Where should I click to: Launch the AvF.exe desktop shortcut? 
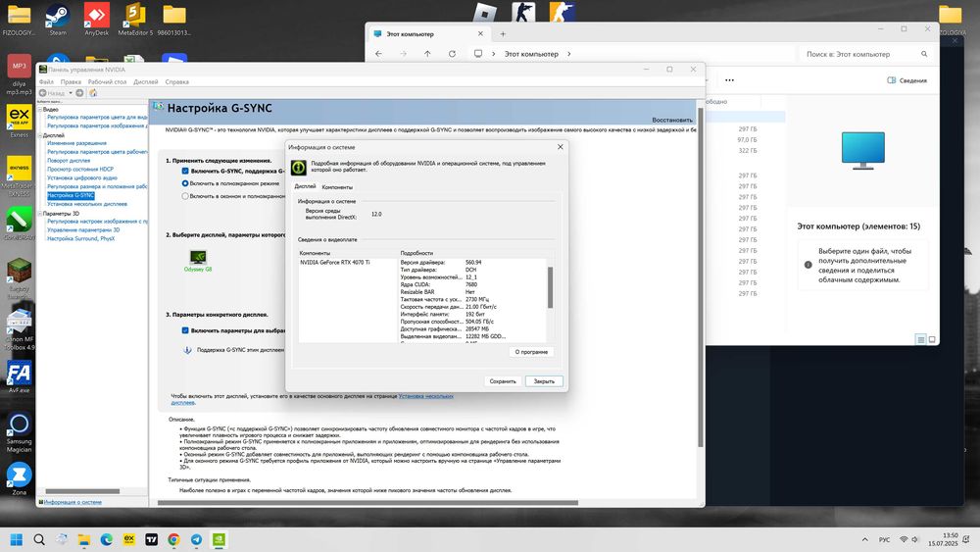pos(19,376)
